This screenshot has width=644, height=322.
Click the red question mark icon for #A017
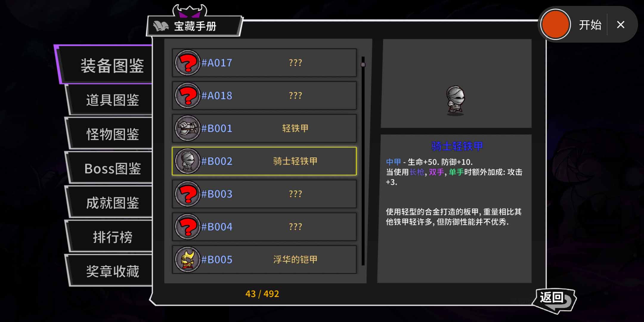coord(188,63)
